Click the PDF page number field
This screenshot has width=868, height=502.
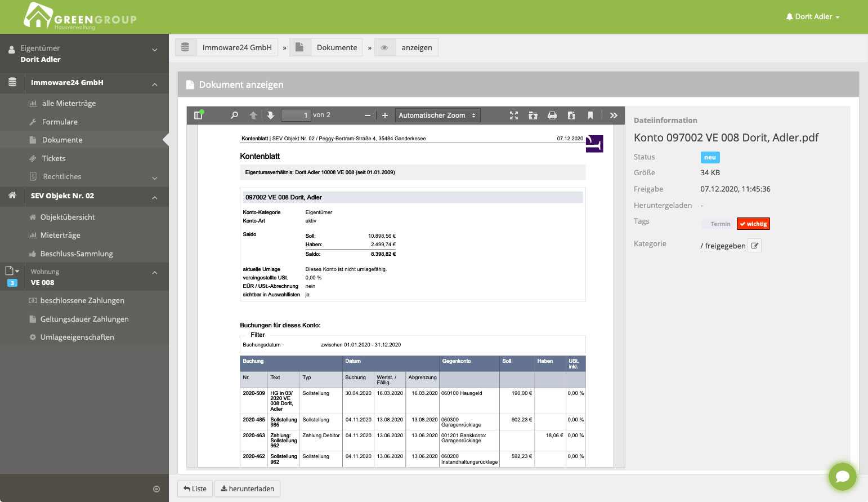tap(296, 115)
